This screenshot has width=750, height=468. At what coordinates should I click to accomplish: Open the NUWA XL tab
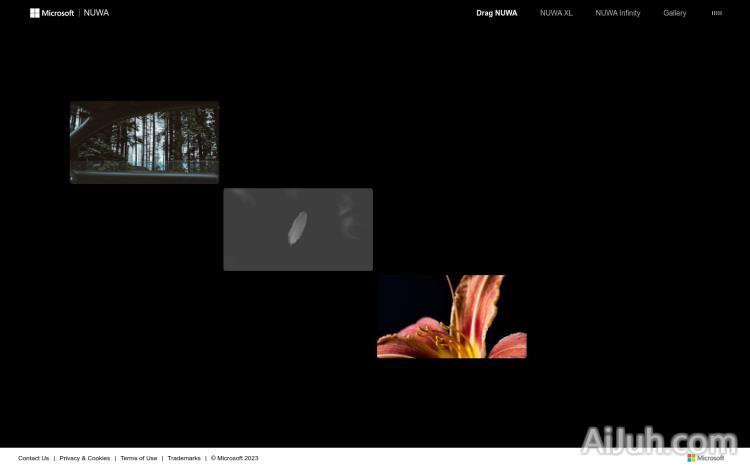click(556, 13)
